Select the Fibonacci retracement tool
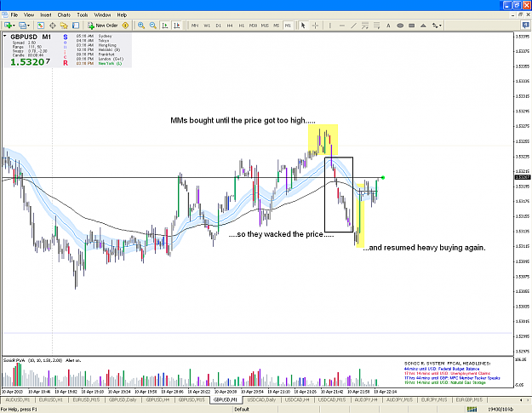532x413 pixels. (376, 26)
